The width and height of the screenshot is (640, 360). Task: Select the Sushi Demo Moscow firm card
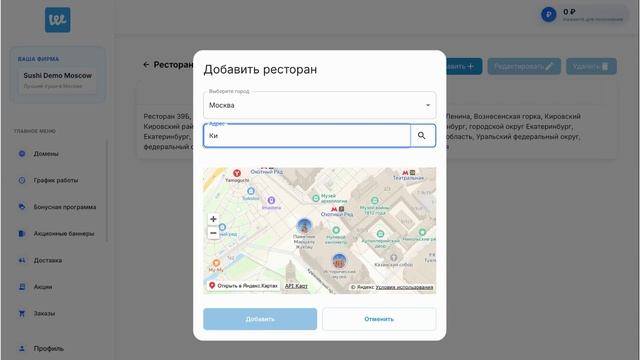click(x=58, y=80)
